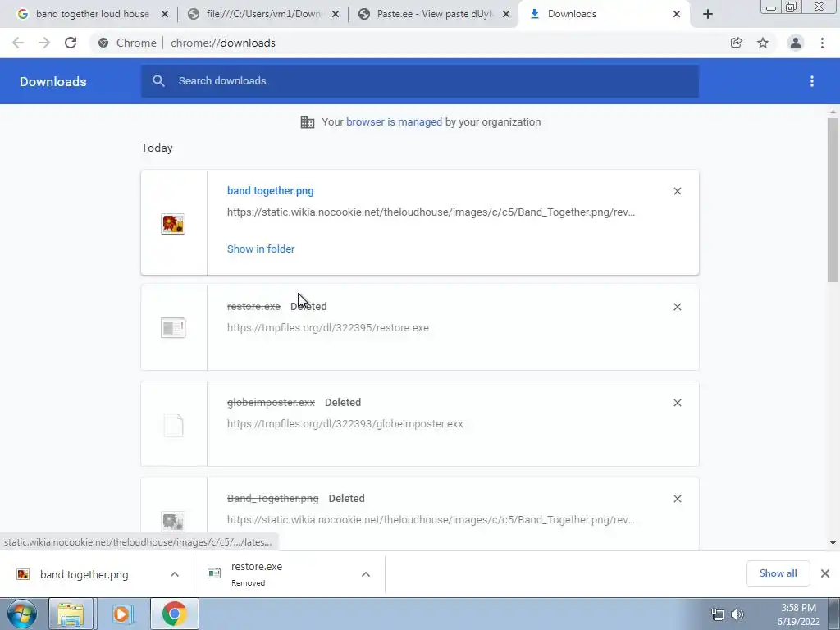
Task: Reload the downloads page
Action: [71, 43]
